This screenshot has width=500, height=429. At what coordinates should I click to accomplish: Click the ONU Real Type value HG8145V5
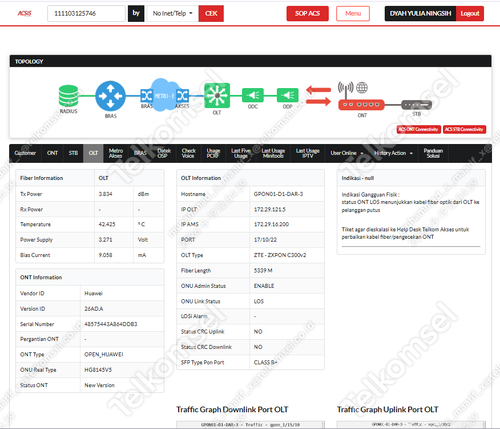[x=98, y=370]
